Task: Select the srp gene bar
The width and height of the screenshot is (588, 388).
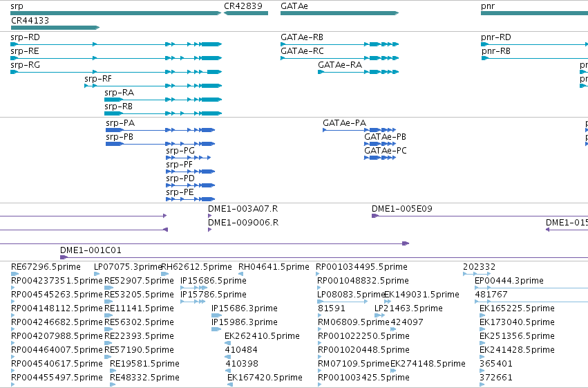Action: (116, 13)
